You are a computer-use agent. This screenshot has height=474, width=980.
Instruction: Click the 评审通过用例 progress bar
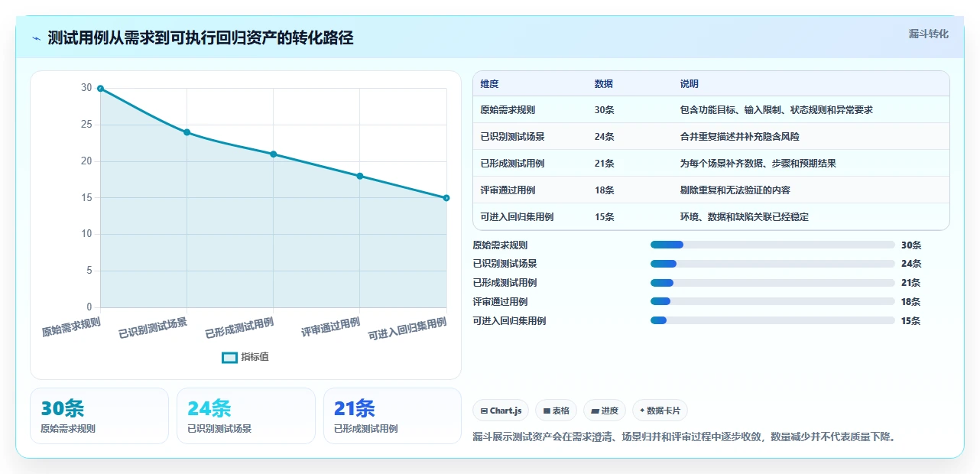tap(772, 302)
